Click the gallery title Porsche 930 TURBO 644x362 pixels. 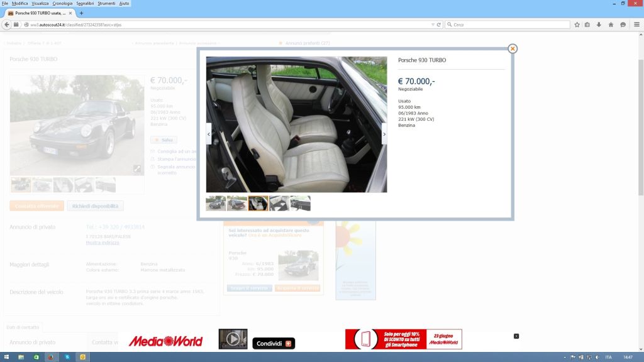422,60
